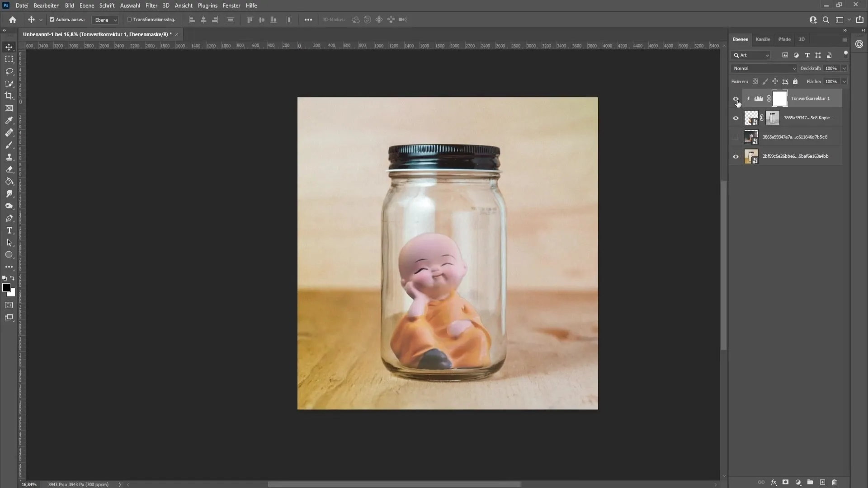
Task: Select the Lasso tool
Action: pyautogui.click(x=9, y=71)
